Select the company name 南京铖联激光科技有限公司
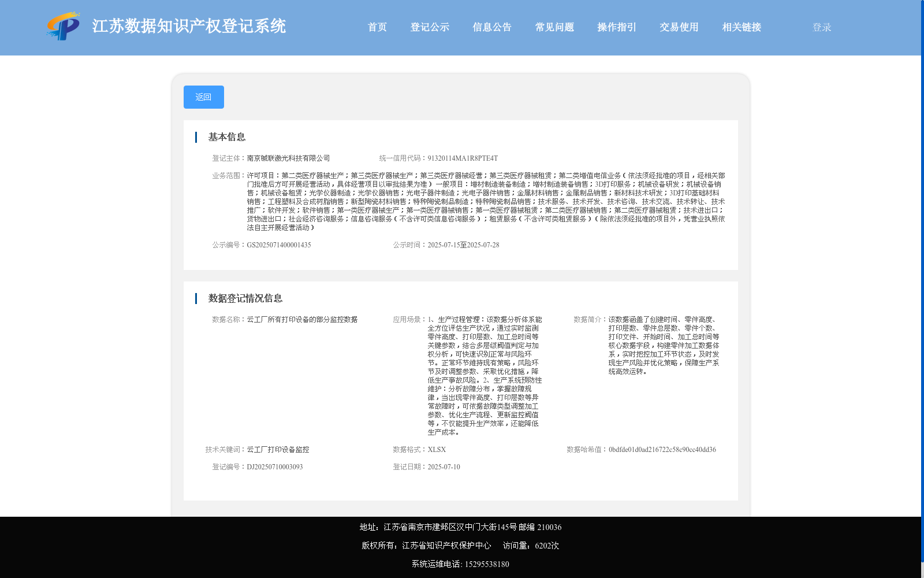The image size is (924, 578). pyautogui.click(x=289, y=158)
